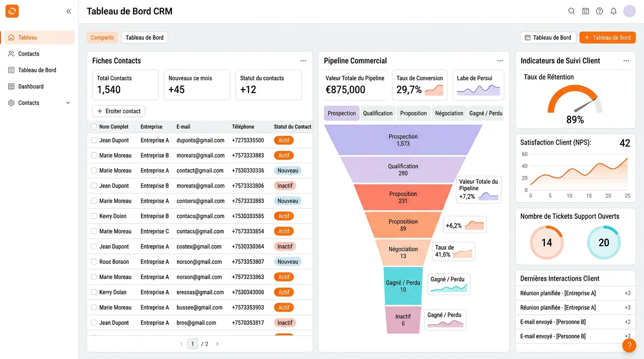Open Pipeline Commercial three-dot menu
Viewport: 644px width, 359px height.
coord(500,61)
